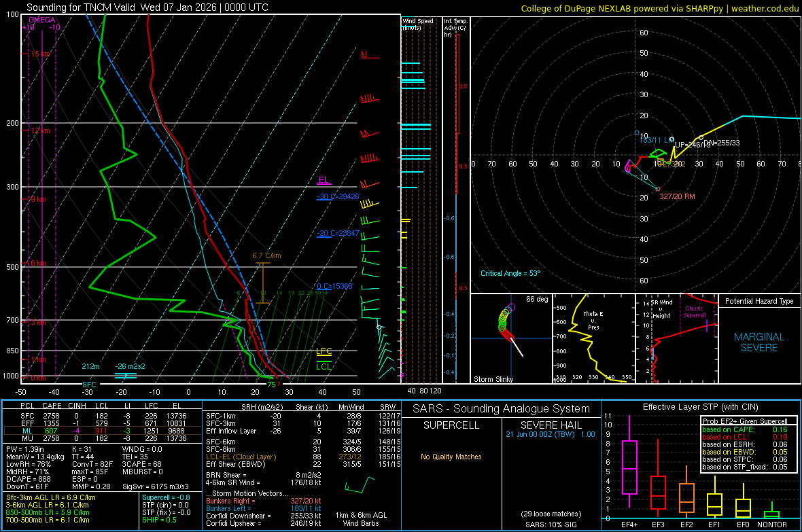
Task: Click the Wind Speed (knots) panel header
Action: tap(417, 24)
